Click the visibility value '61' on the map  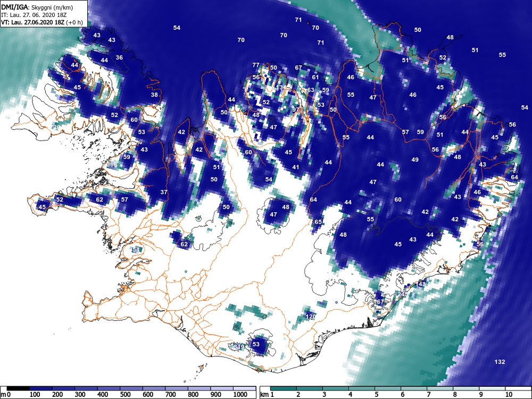pos(315,77)
